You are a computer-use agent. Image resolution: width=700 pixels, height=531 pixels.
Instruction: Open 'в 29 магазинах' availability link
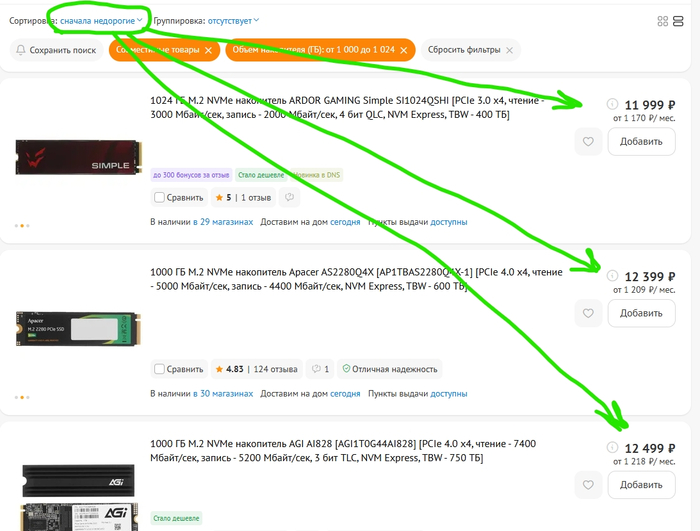coord(223,222)
